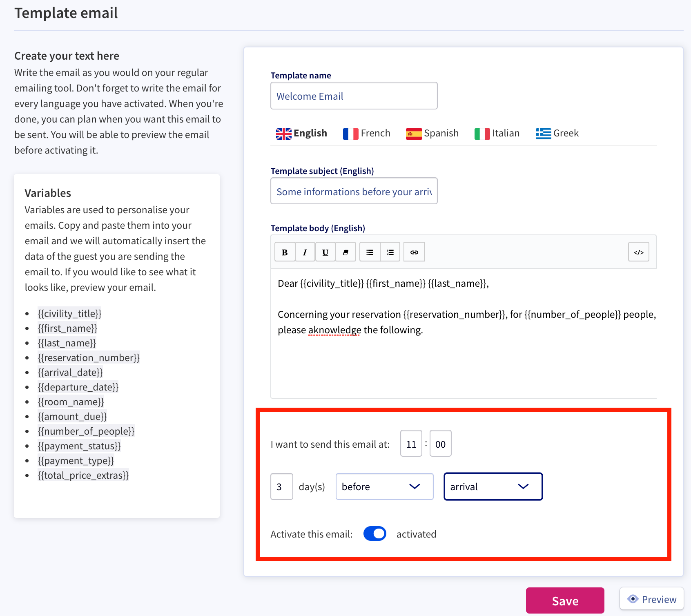This screenshot has width=691, height=616.
Task: Insert a bulleted list
Action: (x=370, y=252)
